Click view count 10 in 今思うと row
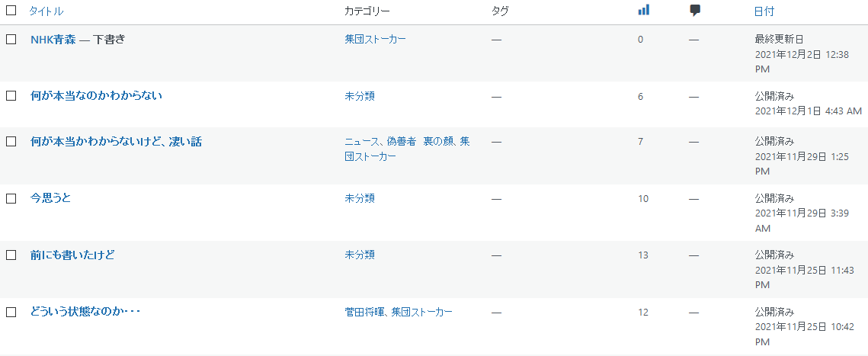This screenshot has height=356, width=868. 643,198
